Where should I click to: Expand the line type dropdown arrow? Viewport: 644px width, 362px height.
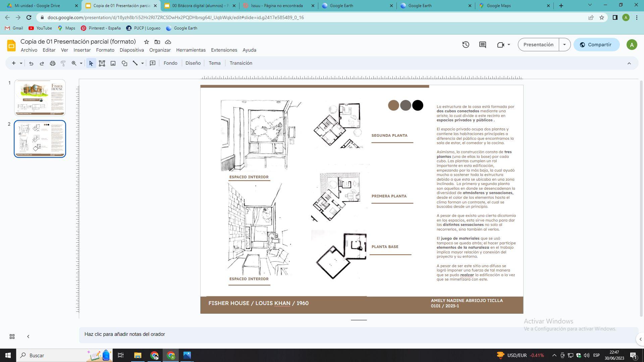[142, 63]
